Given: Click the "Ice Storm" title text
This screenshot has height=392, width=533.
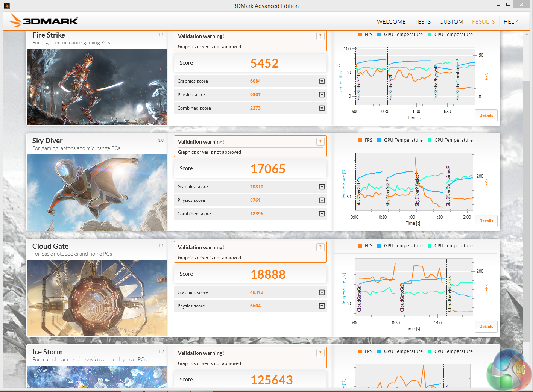Looking at the screenshot, I should click(47, 352).
